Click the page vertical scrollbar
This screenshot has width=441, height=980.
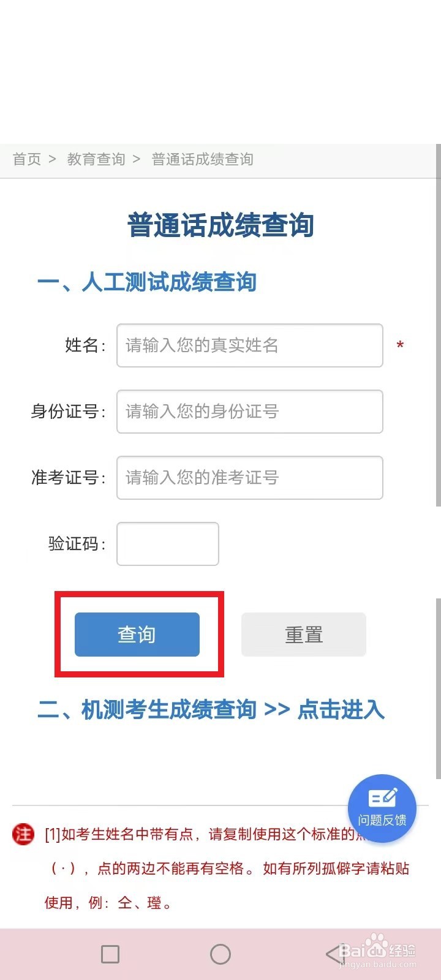tap(438, 325)
